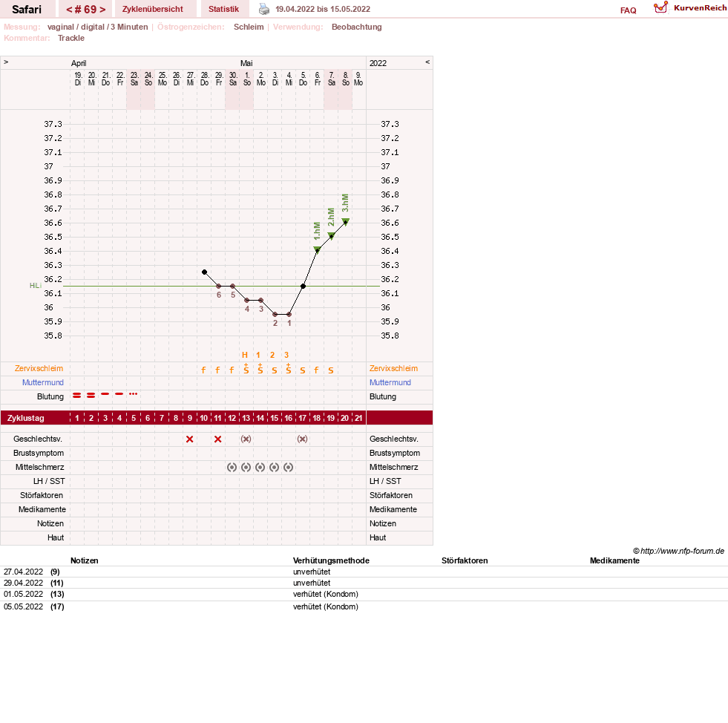Click the note date 05.05.2022
Screen dimensions: 728x723
(23, 606)
